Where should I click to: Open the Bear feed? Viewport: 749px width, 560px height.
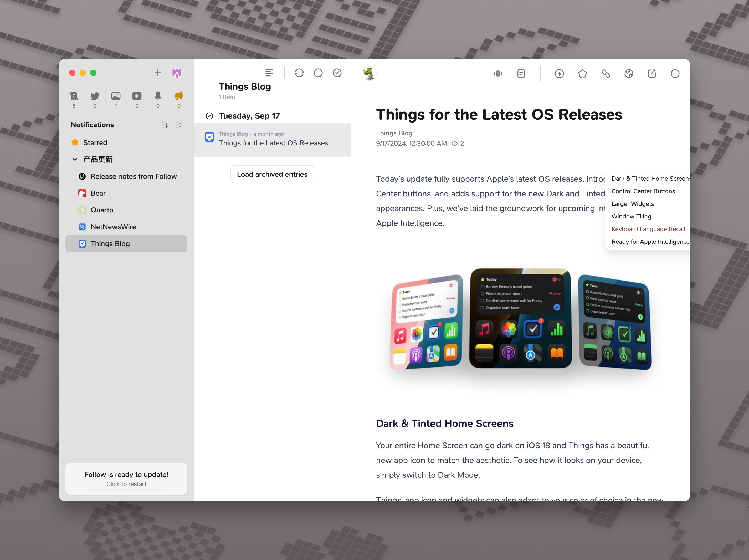(126, 193)
